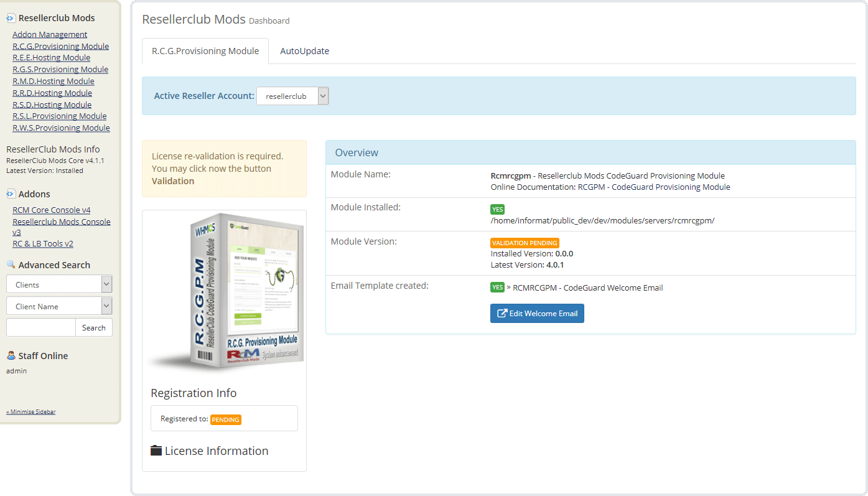Open the Clients search type dropdown
Viewport: 868px width, 496px height.
click(x=59, y=284)
